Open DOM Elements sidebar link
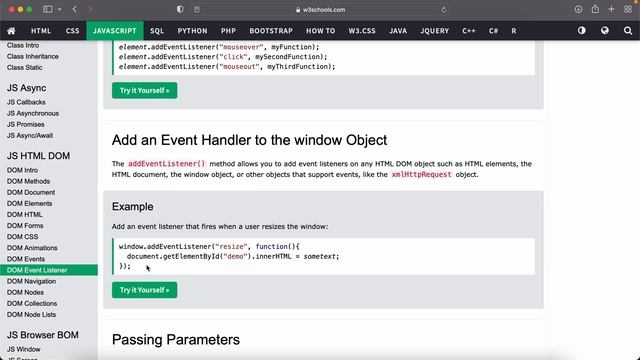Screen dimensions: 640x360 click(x=29, y=203)
